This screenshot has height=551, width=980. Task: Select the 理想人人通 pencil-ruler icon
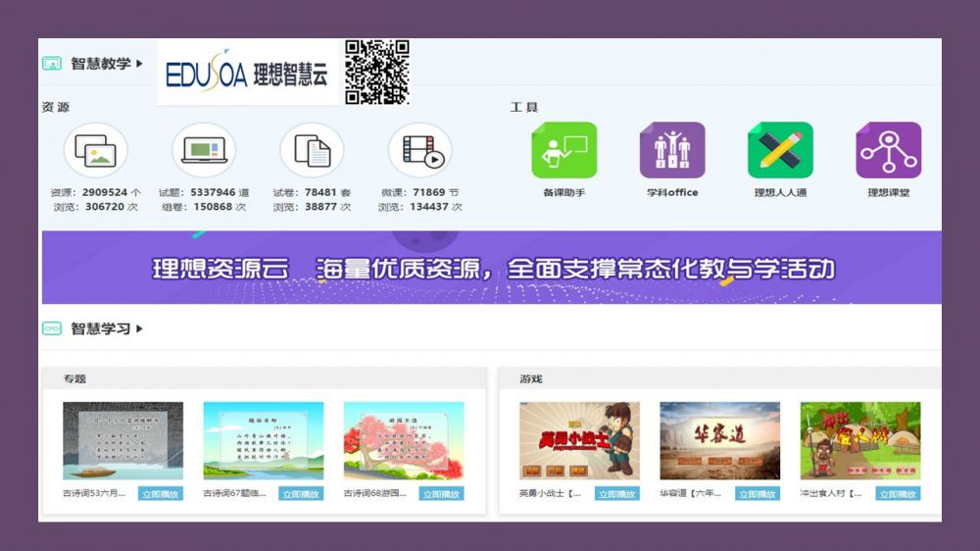pos(780,151)
